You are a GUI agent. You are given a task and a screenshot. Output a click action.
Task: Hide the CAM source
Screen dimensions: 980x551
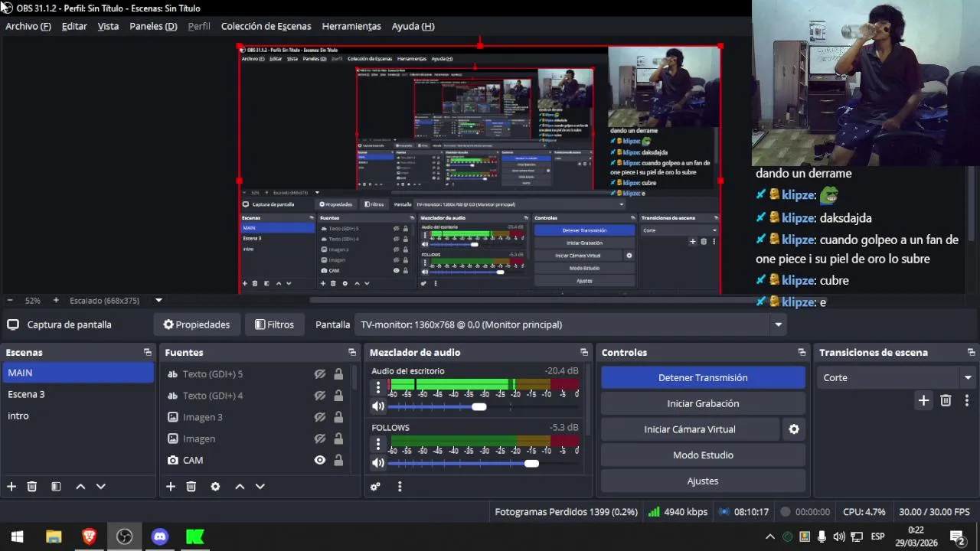tap(320, 460)
